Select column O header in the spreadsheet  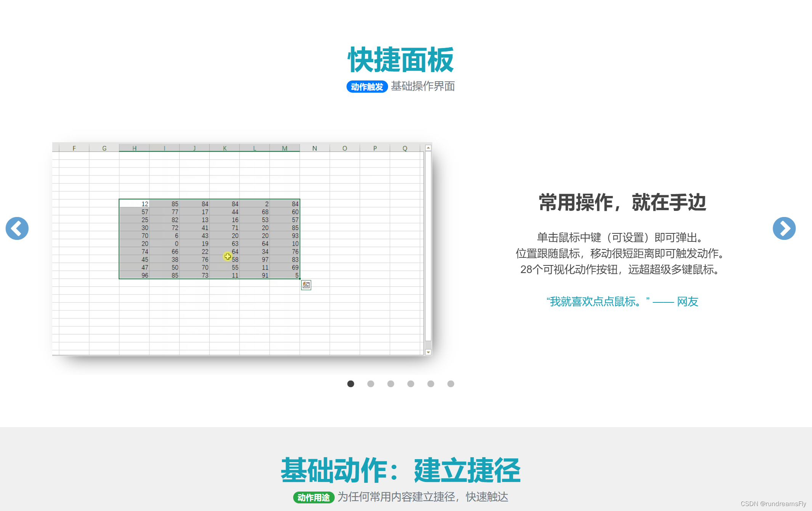click(345, 148)
